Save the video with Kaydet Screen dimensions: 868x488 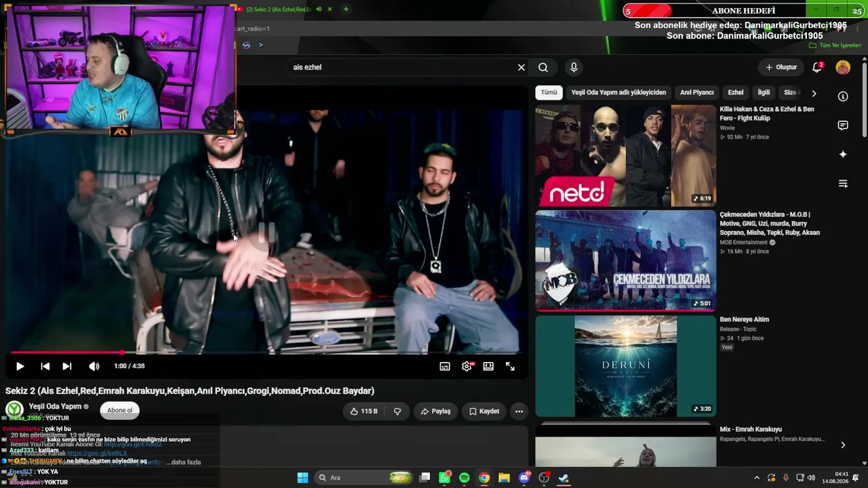pos(484,411)
